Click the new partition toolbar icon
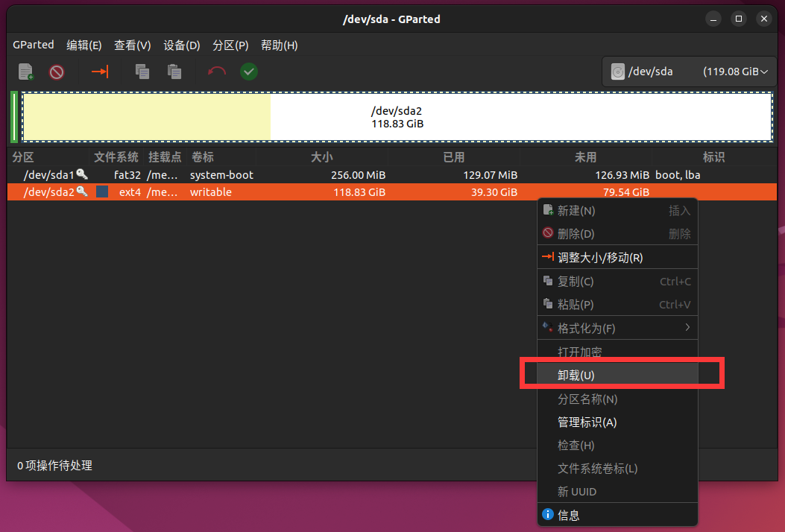Screen dimensions: 785x532 point(26,72)
